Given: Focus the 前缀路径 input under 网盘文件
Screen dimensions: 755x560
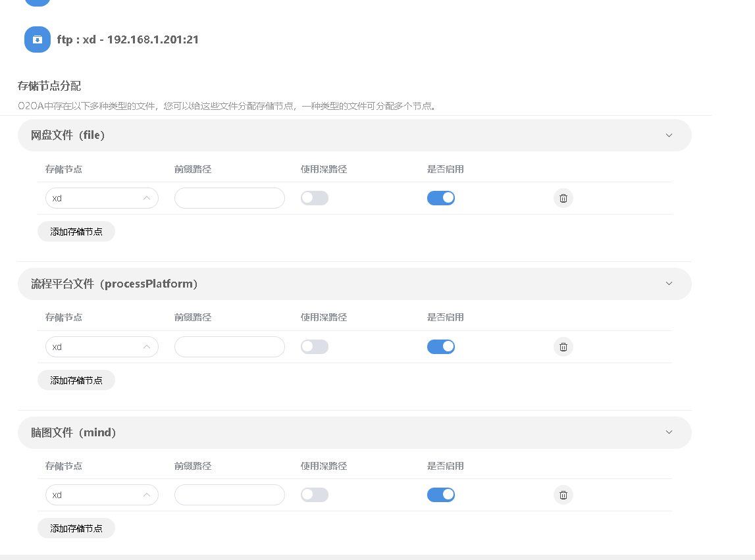Looking at the screenshot, I should pyautogui.click(x=229, y=198).
